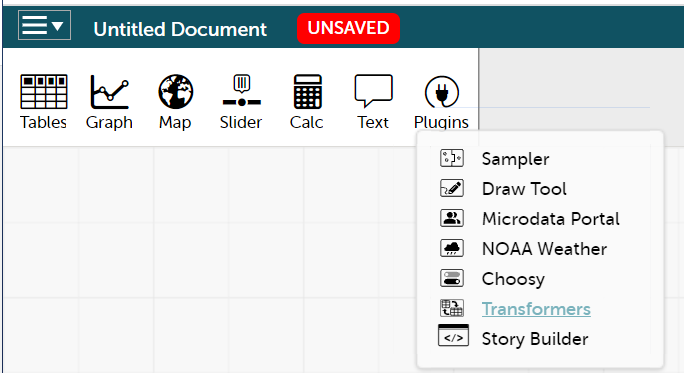Click the Draw Tool pencil icon
The height and width of the screenshot is (373, 684).
pyautogui.click(x=451, y=188)
